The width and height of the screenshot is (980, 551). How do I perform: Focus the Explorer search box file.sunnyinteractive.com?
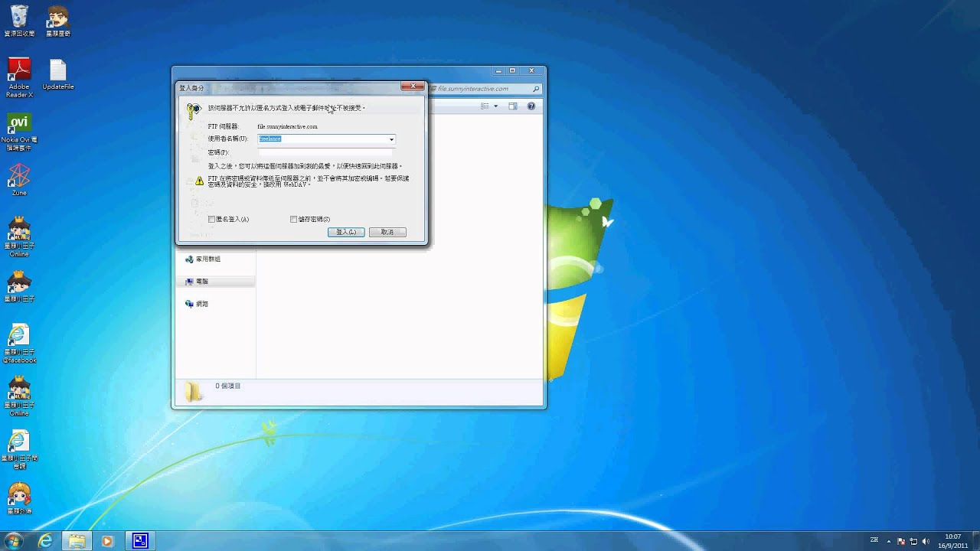484,89
